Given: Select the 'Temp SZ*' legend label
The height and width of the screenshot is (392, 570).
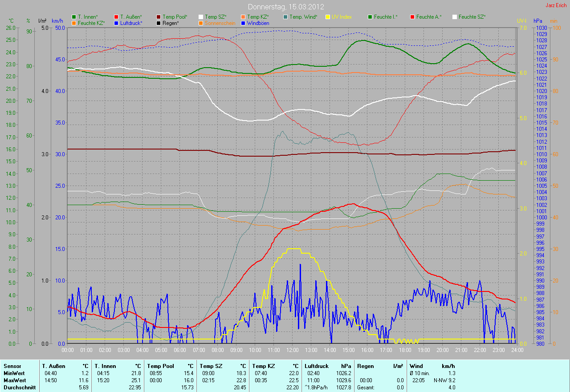Looking at the screenshot, I should 216,17.
